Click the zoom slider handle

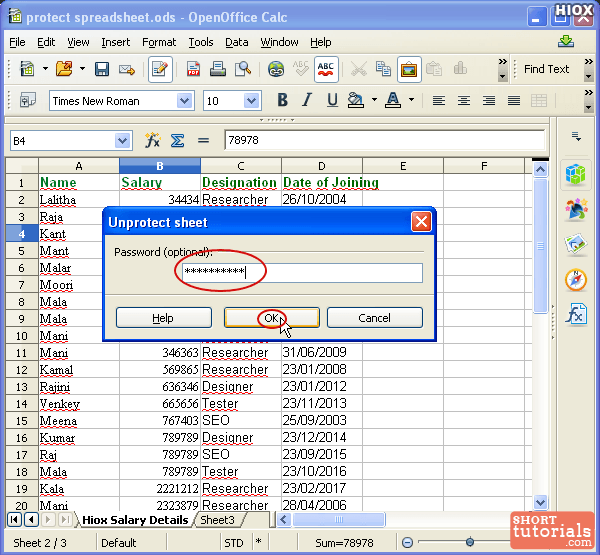click(x=470, y=542)
